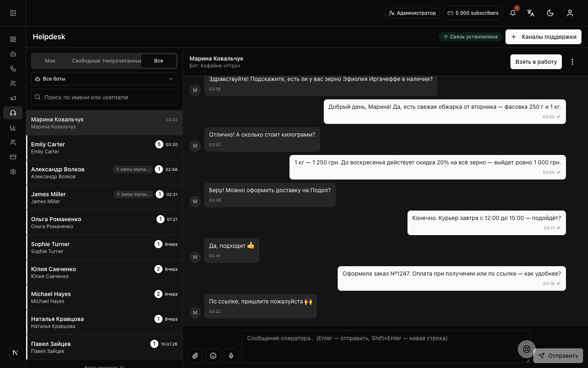Record voice message with microphone

click(231, 356)
